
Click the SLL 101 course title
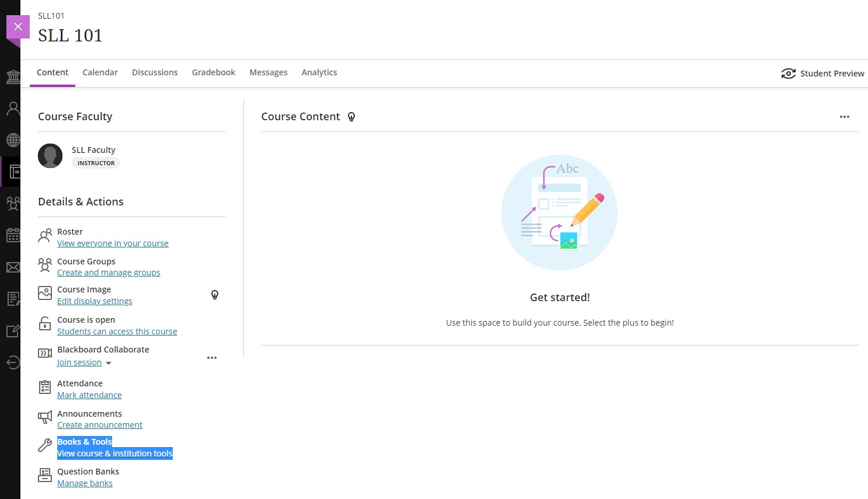(x=70, y=36)
